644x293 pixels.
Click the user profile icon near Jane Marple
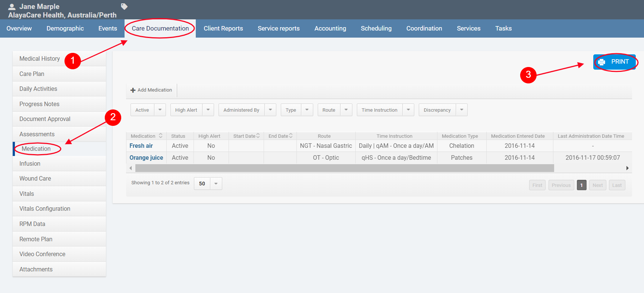tap(12, 7)
